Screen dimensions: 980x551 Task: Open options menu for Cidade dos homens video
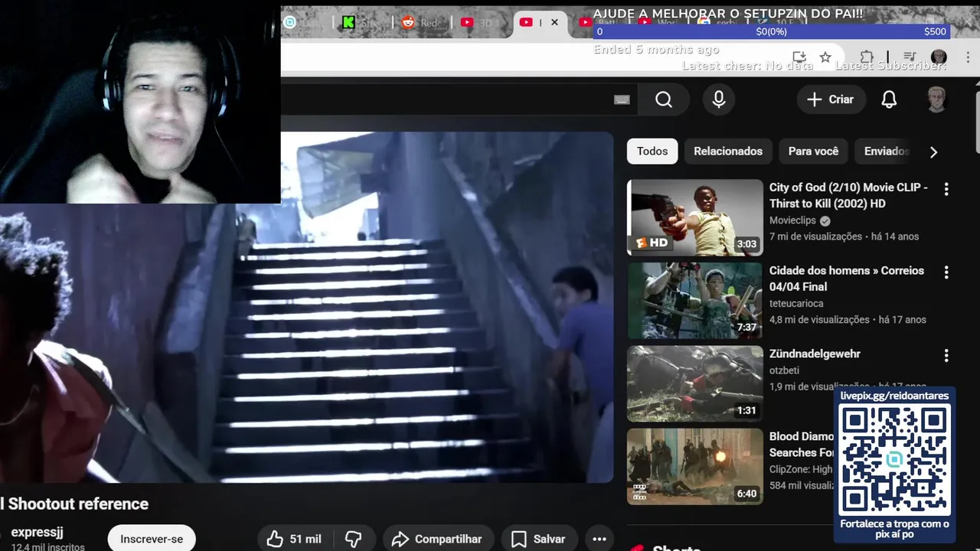[x=946, y=272]
